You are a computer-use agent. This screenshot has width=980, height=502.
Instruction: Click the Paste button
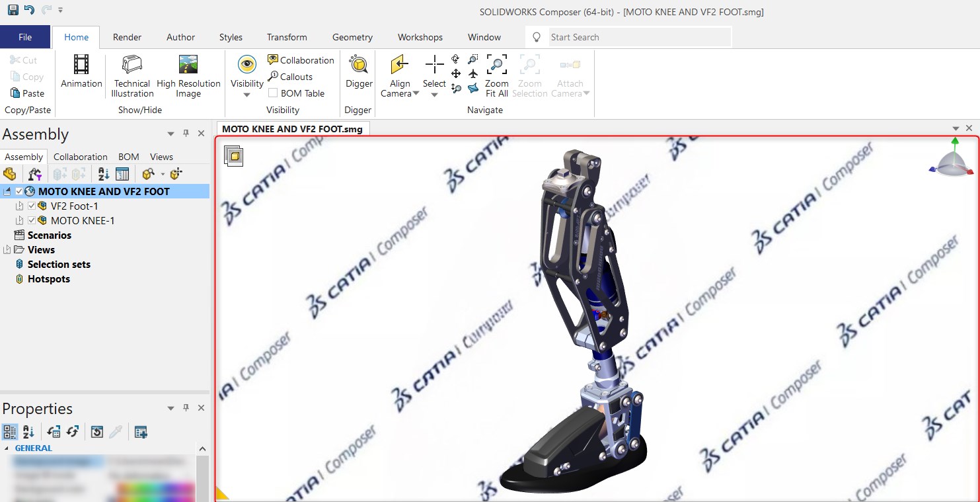(27, 93)
